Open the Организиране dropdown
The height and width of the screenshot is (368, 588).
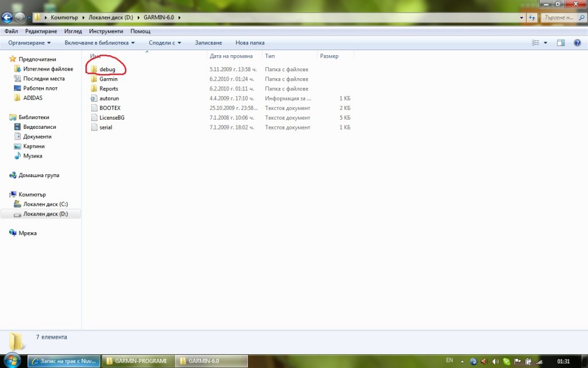pos(29,43)
